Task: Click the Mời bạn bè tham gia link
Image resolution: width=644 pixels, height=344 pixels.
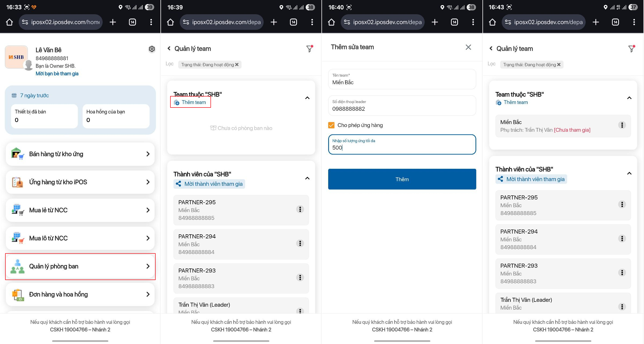Action: 57,74
